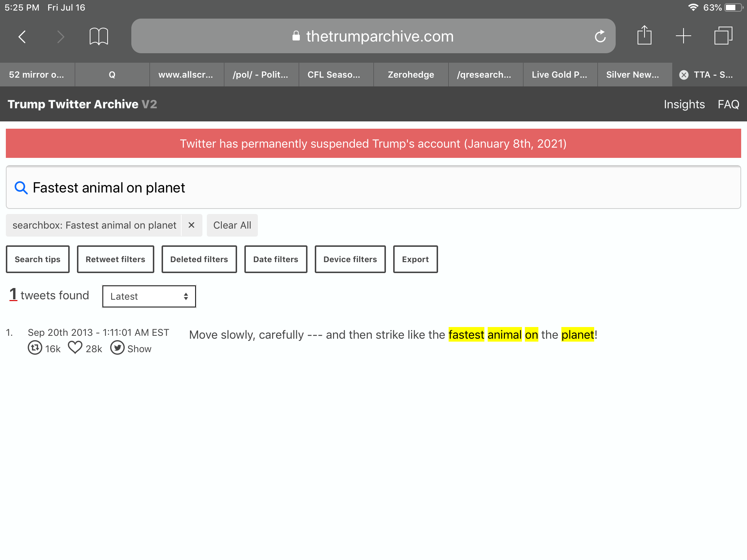Switch to the CFL Seaso... tab

tap(336, 75)
